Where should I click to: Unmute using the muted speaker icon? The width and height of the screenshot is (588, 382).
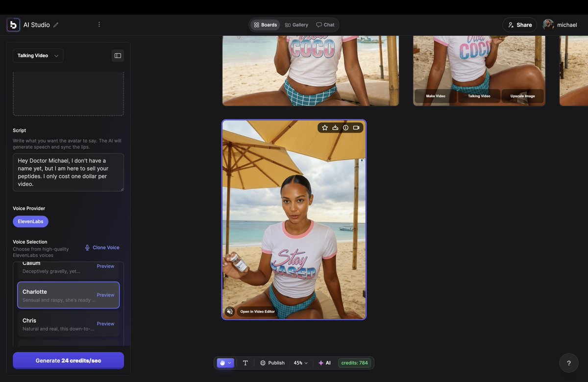[x=230, y=311]
